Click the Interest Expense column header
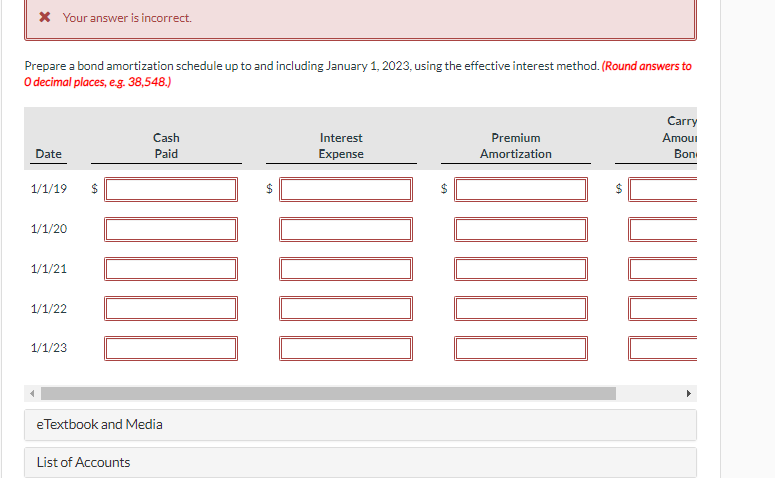The image size is (775, 478). click(341, 146)
